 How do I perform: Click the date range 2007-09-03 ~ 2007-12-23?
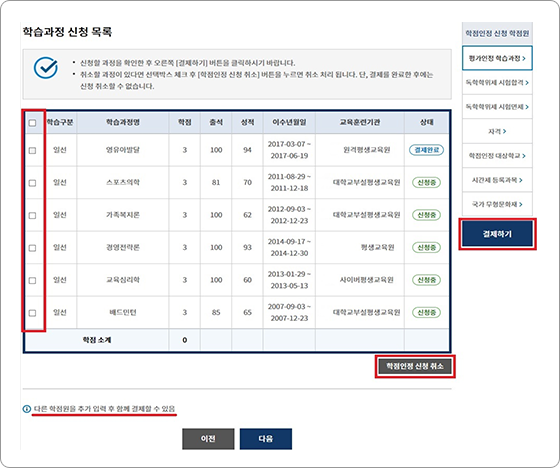pyautogui.click(x=289, y=313)
